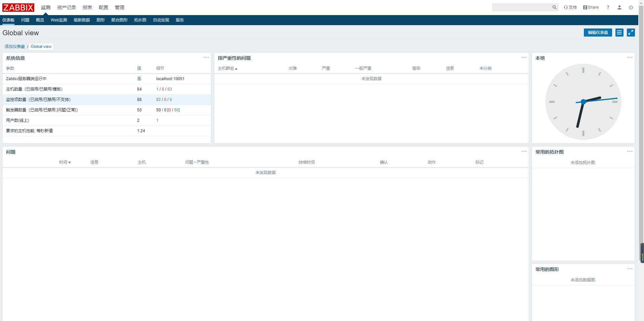Open 按严重性的问题 widget options menu
The height and width of the screenshot is (321, 644).
click(x=524, y=57)
